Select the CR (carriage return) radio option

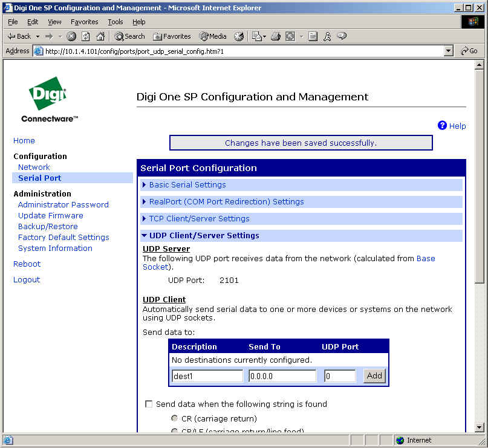(x=175, y=418)
